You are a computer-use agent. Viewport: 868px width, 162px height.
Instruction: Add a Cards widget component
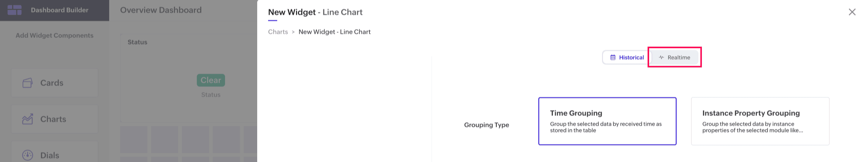point(55,83)
